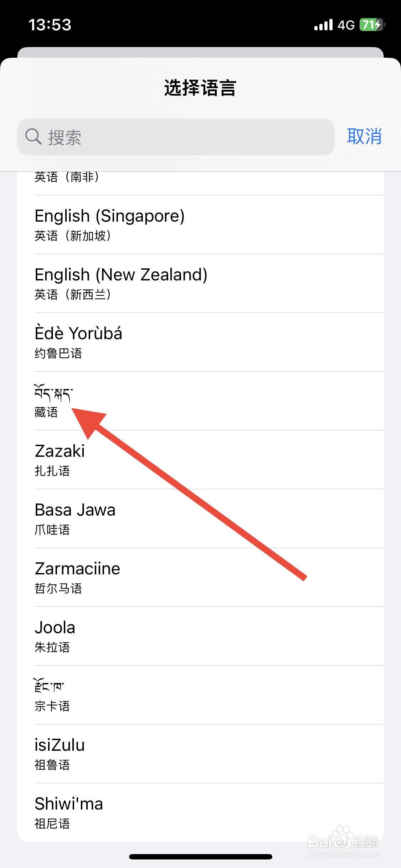Screen dimensions: 401x868
Task: Tap the search magnifier icon
Action: 34,137
